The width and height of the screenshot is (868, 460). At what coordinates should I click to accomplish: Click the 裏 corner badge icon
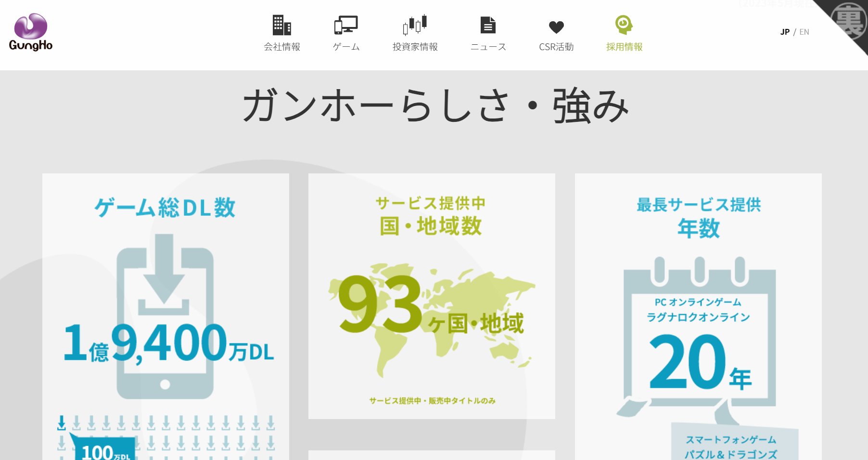(x=850, y=20)
